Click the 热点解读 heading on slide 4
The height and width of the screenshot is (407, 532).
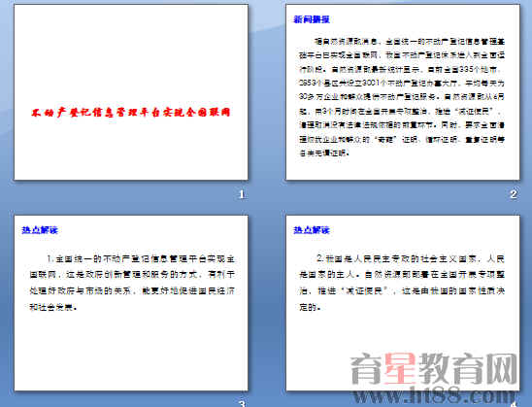[312, 230]
